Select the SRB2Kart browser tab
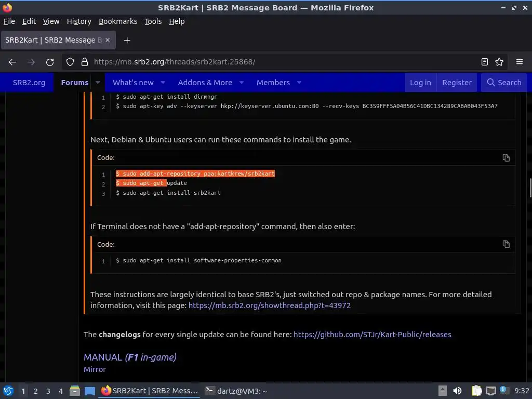Screen dimensions: 532x399 [58, 40]
